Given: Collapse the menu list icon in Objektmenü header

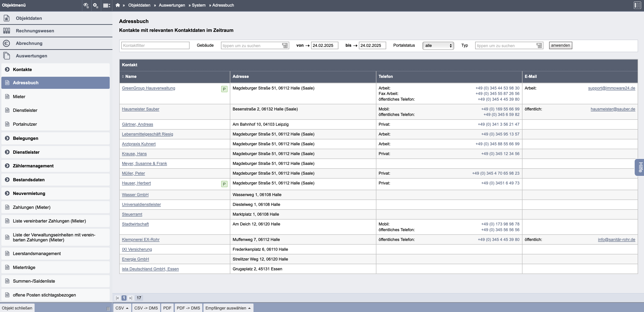Looking at the screenshot, I should click(107, 5).
